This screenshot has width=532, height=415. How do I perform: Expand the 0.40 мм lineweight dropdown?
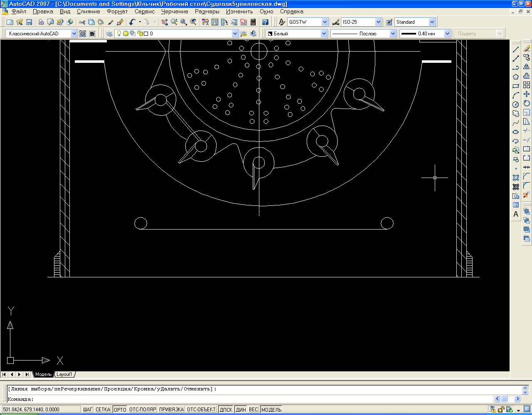pos(447,34)
